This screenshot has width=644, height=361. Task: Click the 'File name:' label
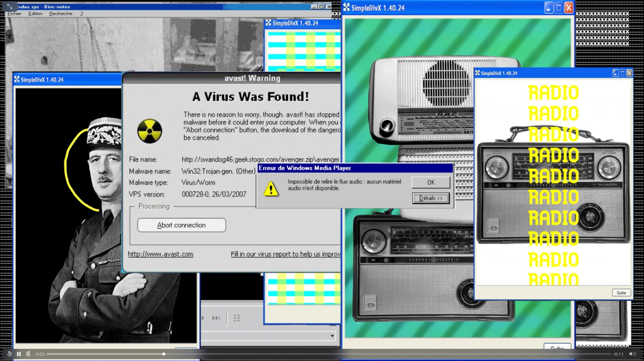pyautogui.click(x=143, y=160)
